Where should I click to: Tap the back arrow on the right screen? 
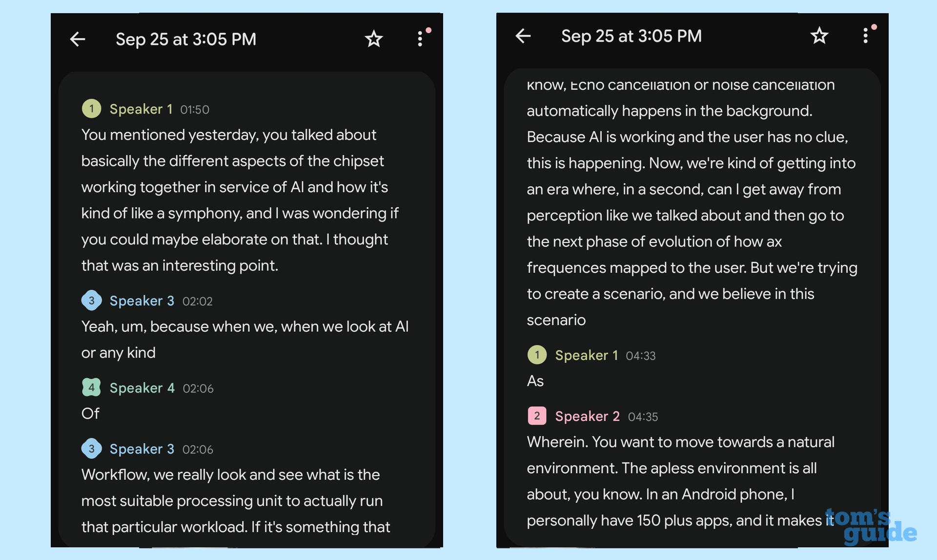point(523,36)
